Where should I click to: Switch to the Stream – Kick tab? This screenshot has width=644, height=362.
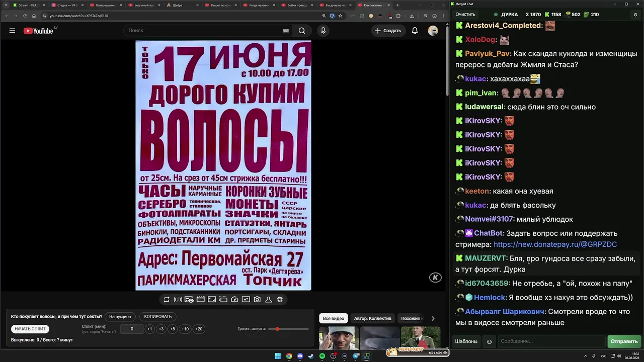click(29, 5)
